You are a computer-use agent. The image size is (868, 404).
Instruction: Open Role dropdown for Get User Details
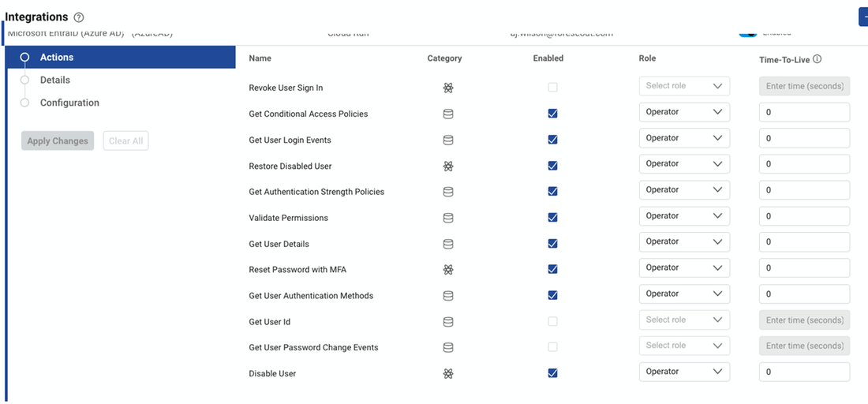tap(684, 241)
